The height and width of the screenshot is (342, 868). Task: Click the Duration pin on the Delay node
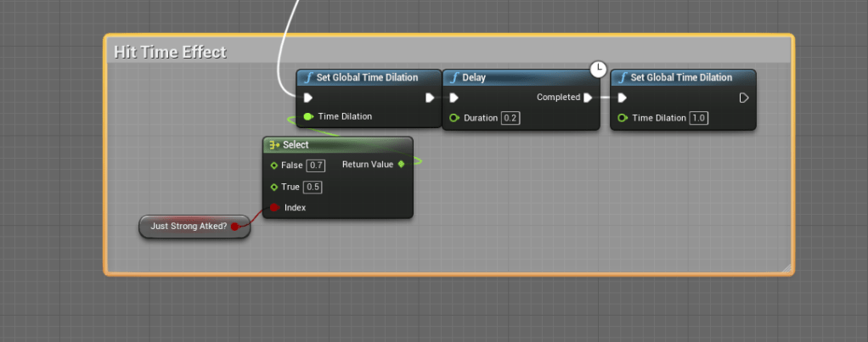pos(454,118)
